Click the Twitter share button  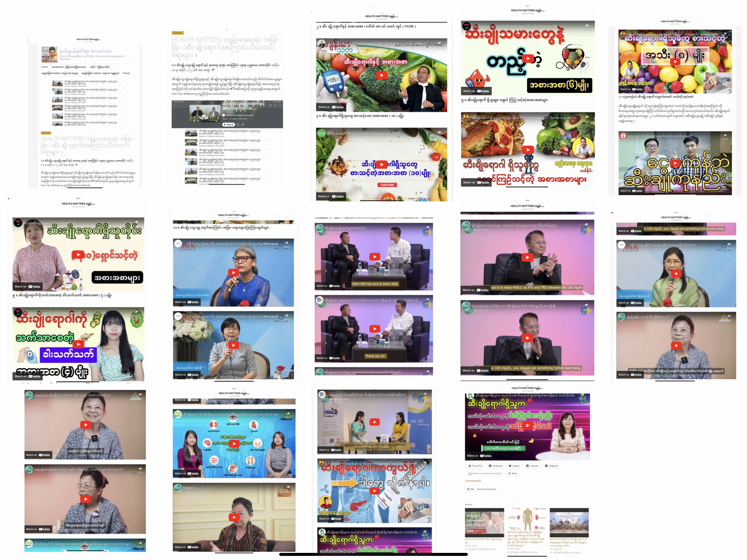pos(514,466)
